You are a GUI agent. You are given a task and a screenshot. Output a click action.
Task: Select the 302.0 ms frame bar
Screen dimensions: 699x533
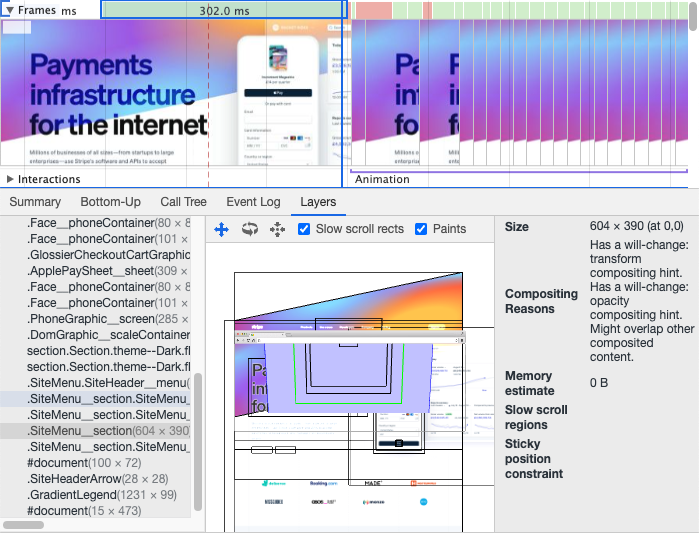224,10
